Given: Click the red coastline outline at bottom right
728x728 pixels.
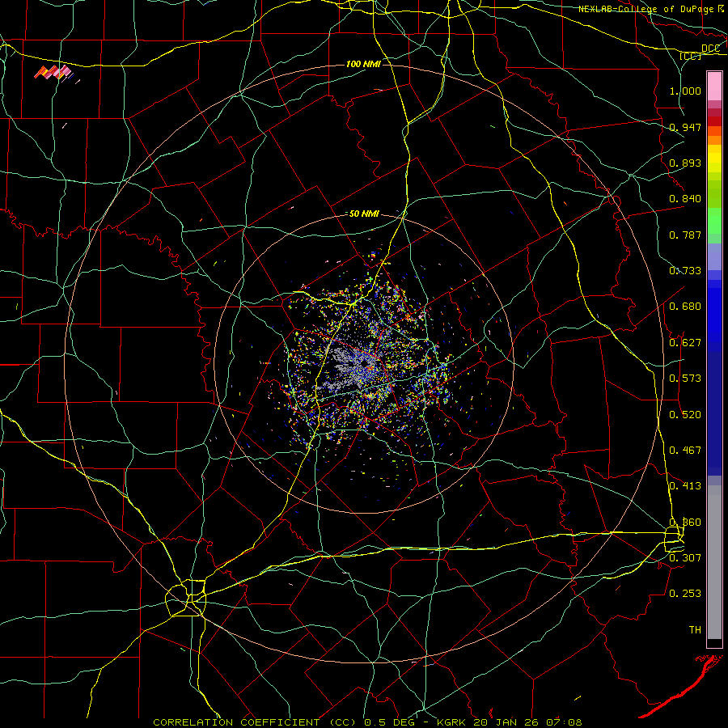Looking at the screenshot, I should point(682,686).
